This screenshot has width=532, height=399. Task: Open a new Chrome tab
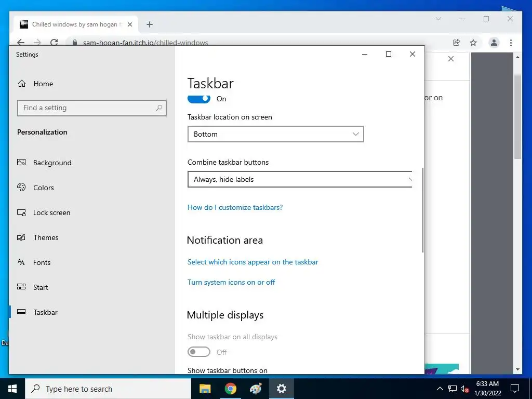[150, 24]
